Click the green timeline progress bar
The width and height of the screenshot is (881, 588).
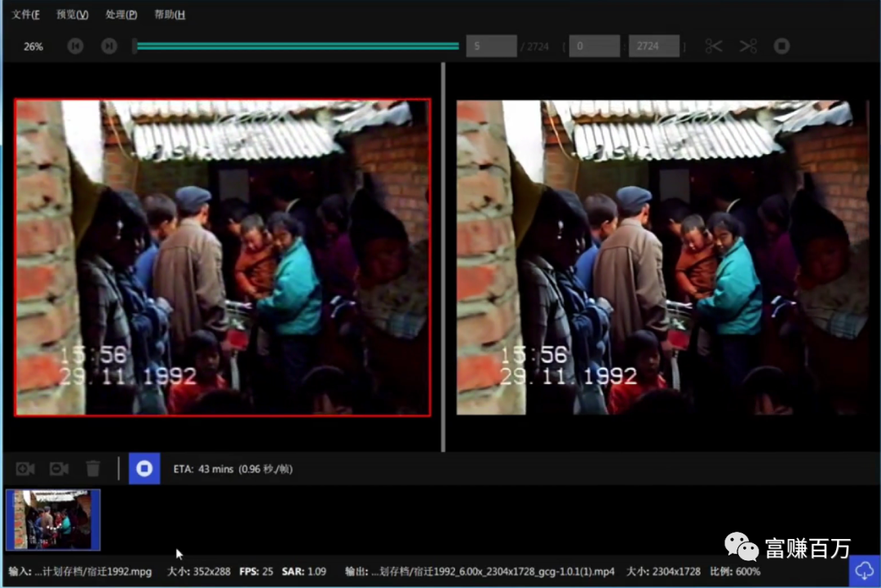pyautogui.click(x=298, y=46)
